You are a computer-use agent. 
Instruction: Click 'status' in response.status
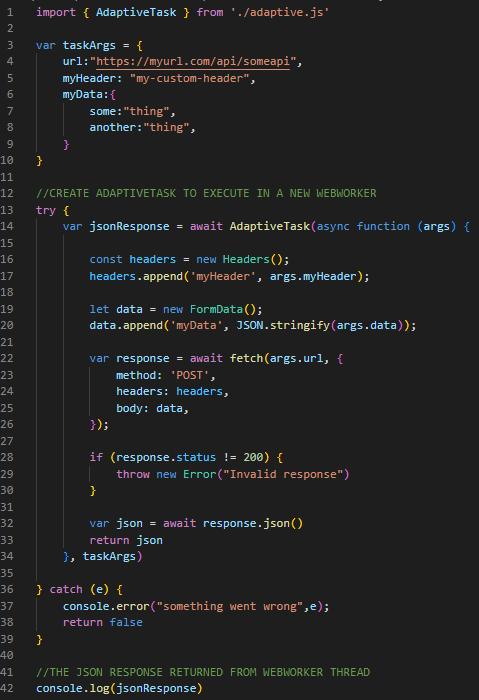pos(196,458)
